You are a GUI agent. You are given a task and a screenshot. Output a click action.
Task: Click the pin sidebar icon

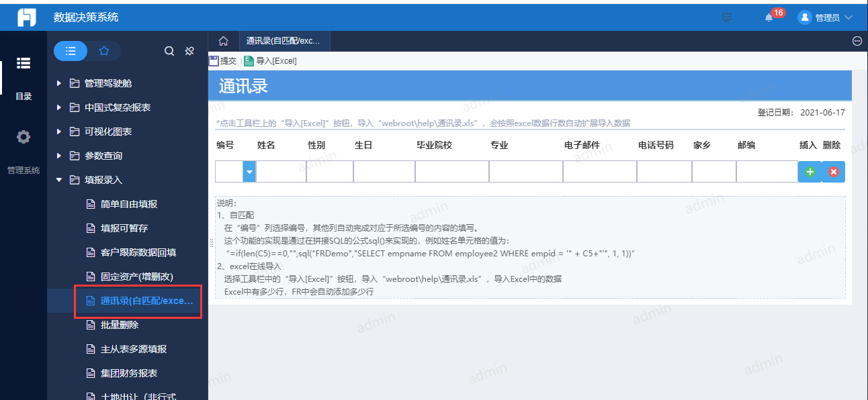point(189,51)
